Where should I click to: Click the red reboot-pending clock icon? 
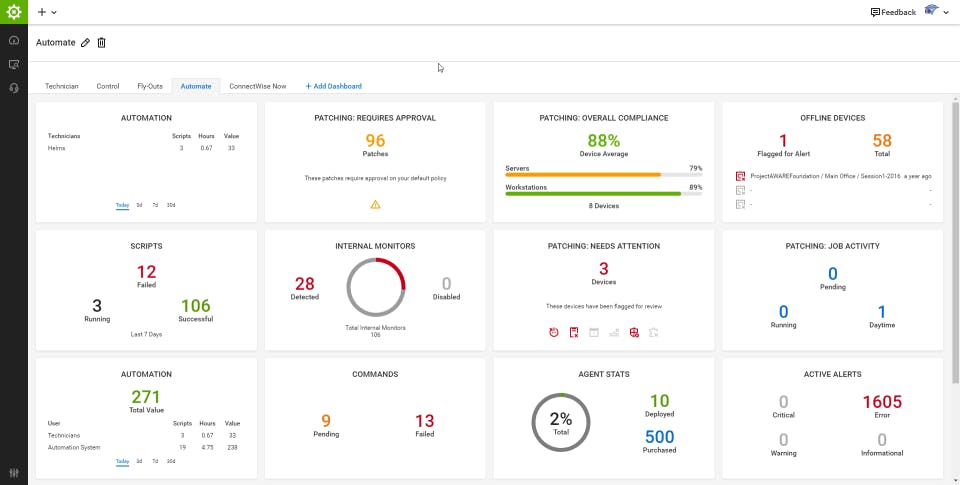[553, 333]
